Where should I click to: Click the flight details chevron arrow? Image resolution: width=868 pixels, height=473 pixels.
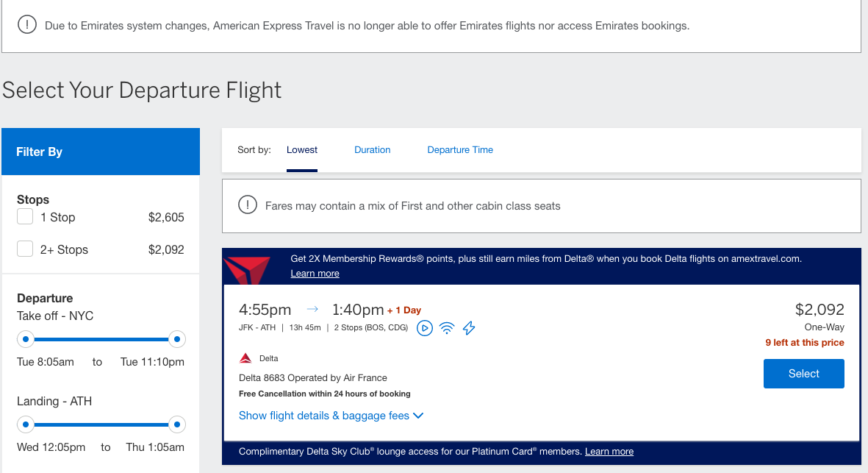(418, 416)
